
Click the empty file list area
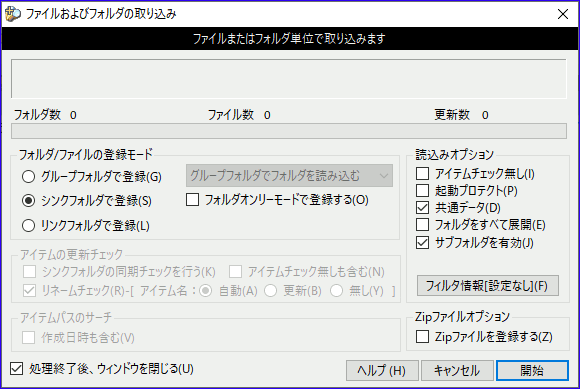289,79
